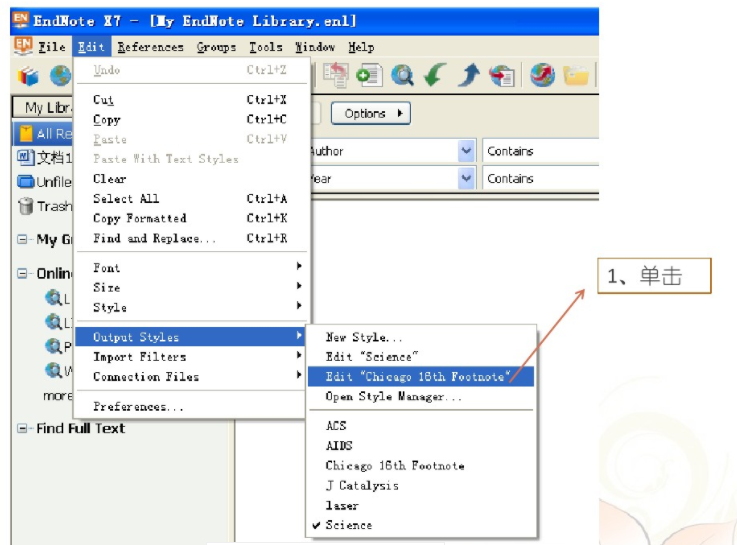Viewport: 737px width, 545px height.
Task: Click the third online search database icon
Action: (x=53, y=346)
